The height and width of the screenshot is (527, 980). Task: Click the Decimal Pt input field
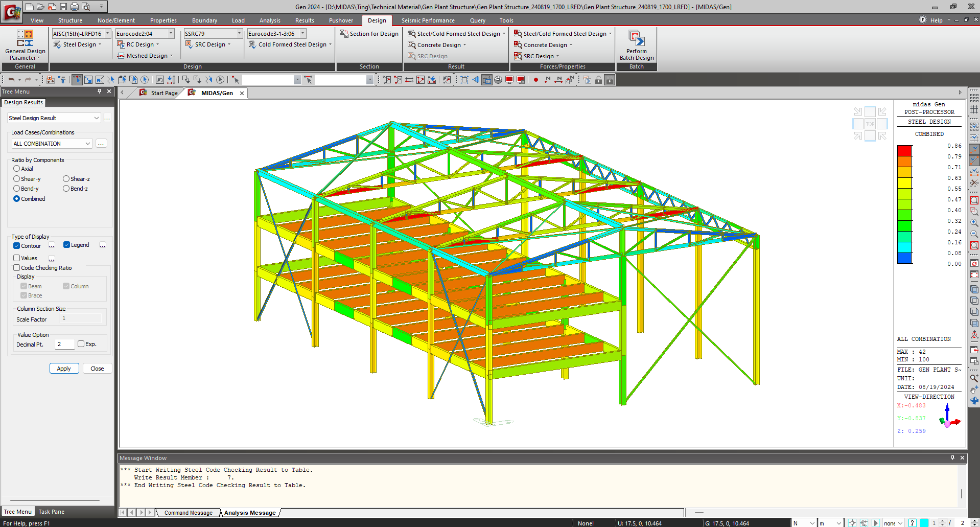point(64,344)
